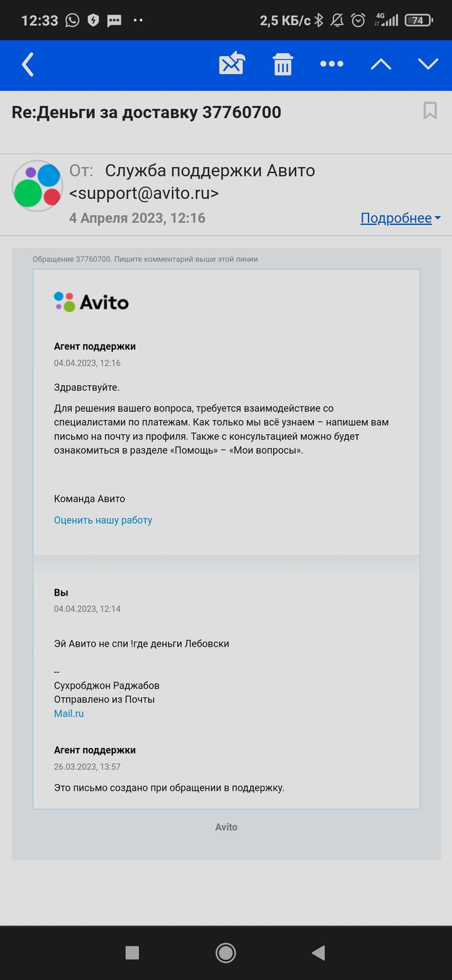Image resolution: width=452 pixels, height=980 pixels.
Task: Open the three-dot more options menu
Action: coord(332,64)
